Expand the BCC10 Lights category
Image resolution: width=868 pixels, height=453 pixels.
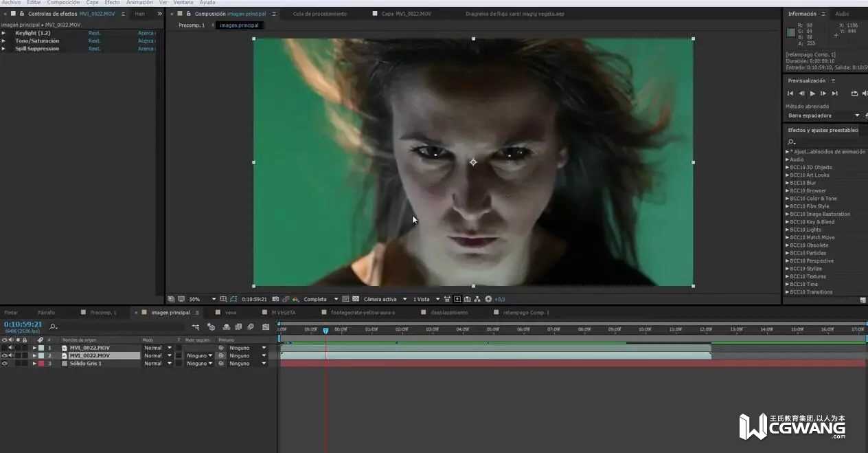(788, 230)
